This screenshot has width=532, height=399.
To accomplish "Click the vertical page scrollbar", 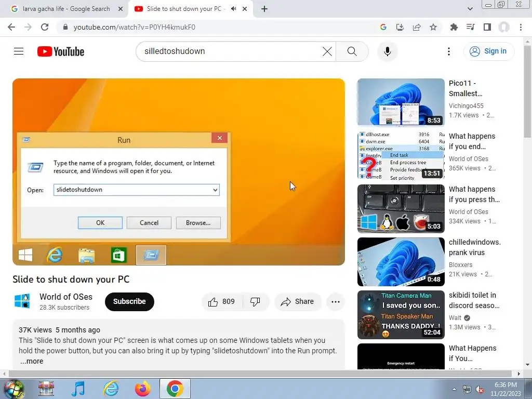I will coord(527,91).
